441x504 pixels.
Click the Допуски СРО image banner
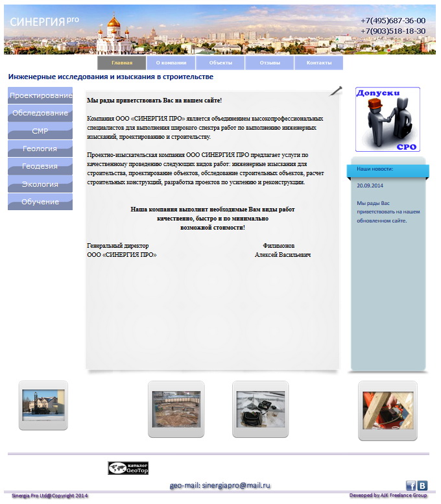tap(388, 119)
